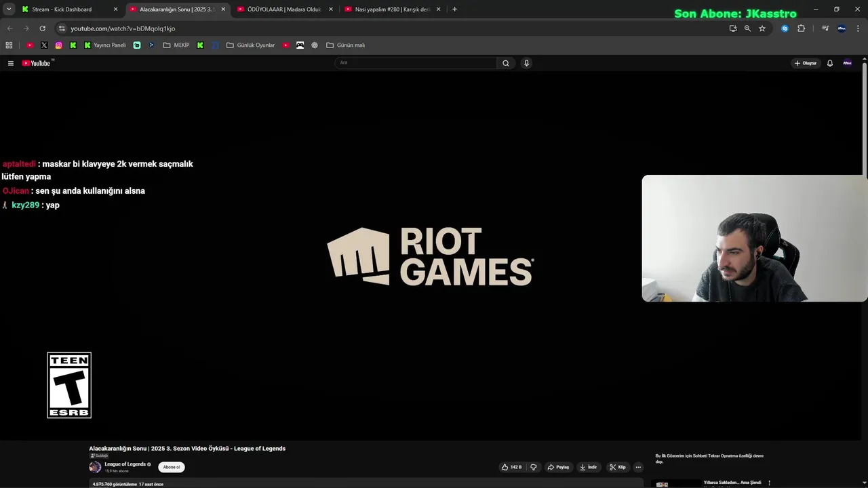The height and width of the screenshot is (488, 868).
Task: Start voice search with the microphone icon
Action: 526,63
